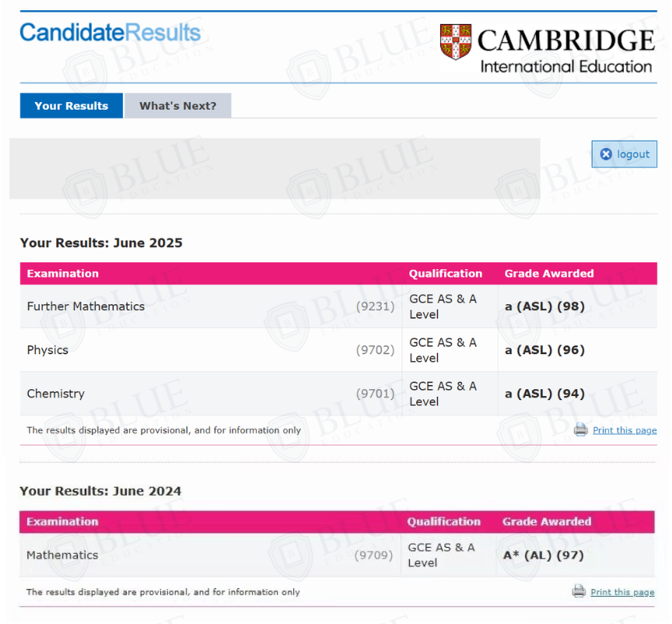Viewport: 672px width, 624px height.
Task: Click the provisional results note under June 2025
Action: pyautogui.click(x=163, y=430)
